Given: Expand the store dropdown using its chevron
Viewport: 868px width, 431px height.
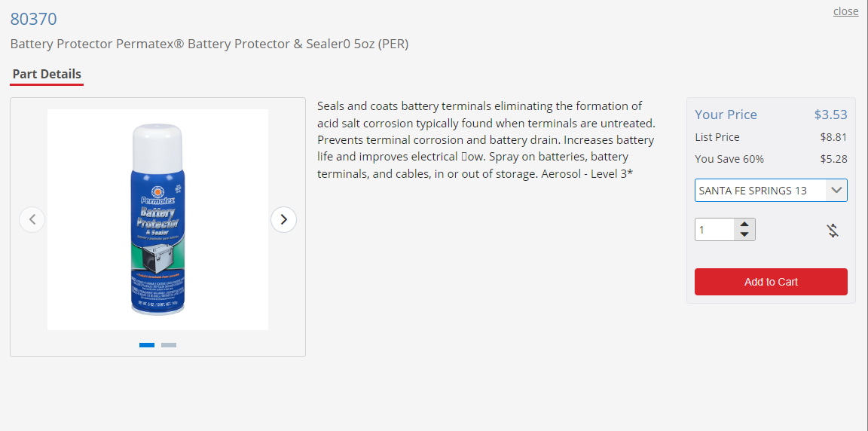Looking at the screenshot, I should coord(836,191).
